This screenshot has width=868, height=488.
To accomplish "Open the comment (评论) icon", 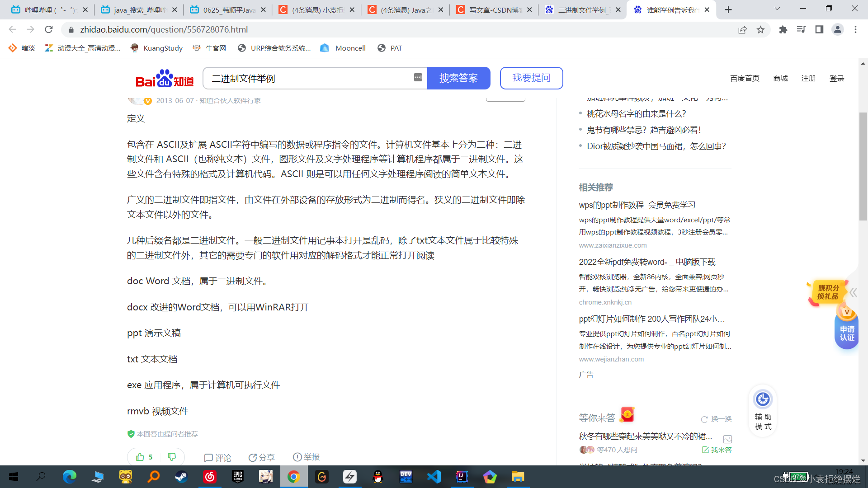I will point(208,458).
